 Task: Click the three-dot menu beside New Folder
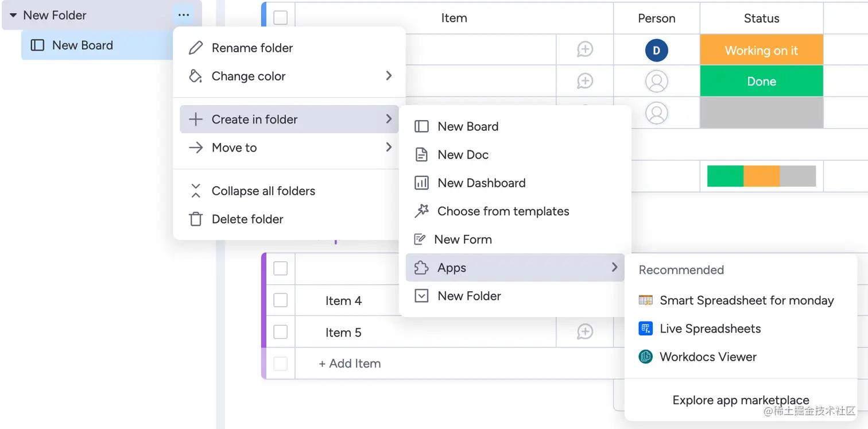184,16
